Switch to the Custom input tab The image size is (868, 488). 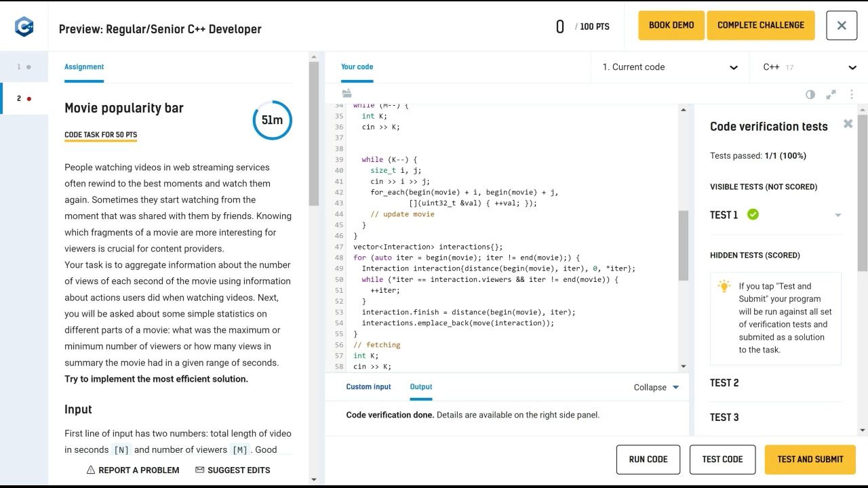point(368,387)
